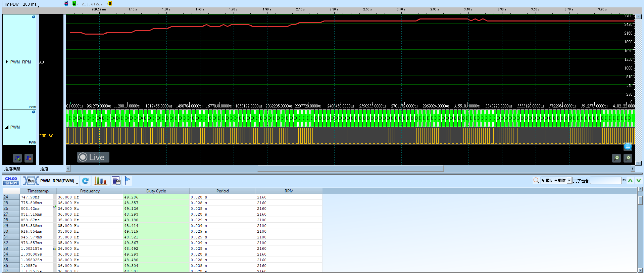Click the data table scrollbar down arrow
Image resolution: width=644 pixels, height=273 pixels.
point(641,270)
